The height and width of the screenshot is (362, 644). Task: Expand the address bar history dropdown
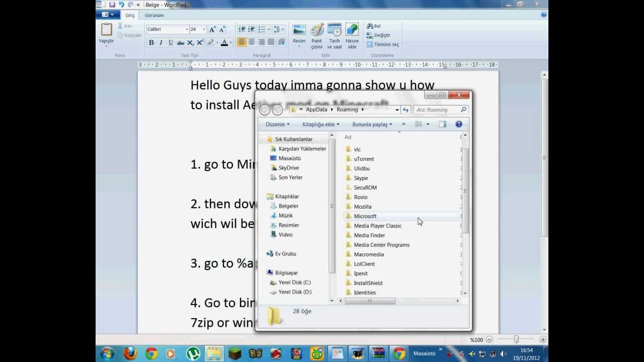pyautogui.click(x=397, y=110)
